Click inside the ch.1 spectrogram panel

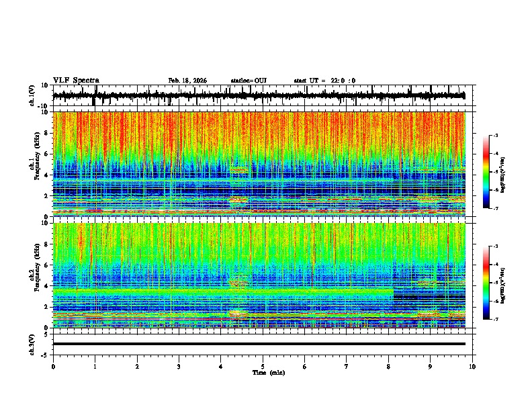tap(259, 164)
